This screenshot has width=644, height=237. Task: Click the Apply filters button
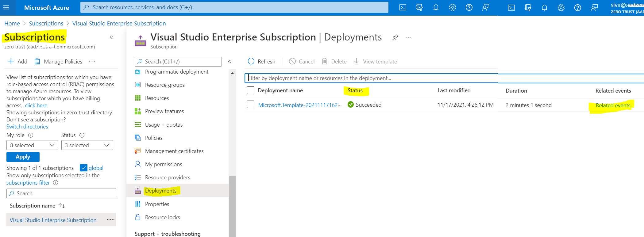23,157
